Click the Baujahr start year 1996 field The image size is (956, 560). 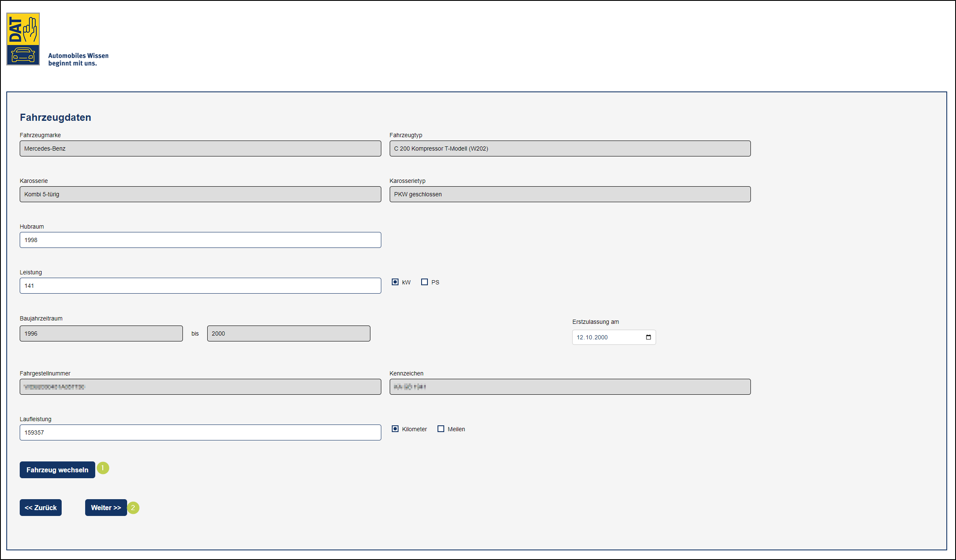pyautogui.click(x=101, y=333)
